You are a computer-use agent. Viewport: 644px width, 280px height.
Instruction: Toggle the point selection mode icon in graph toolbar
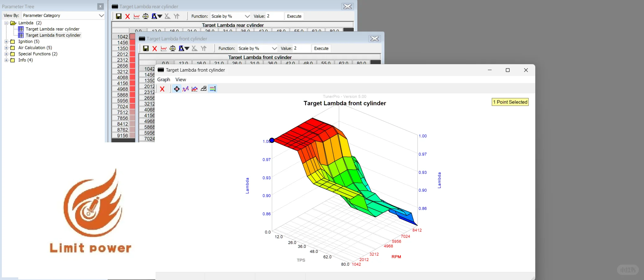[x=177, y=89]
